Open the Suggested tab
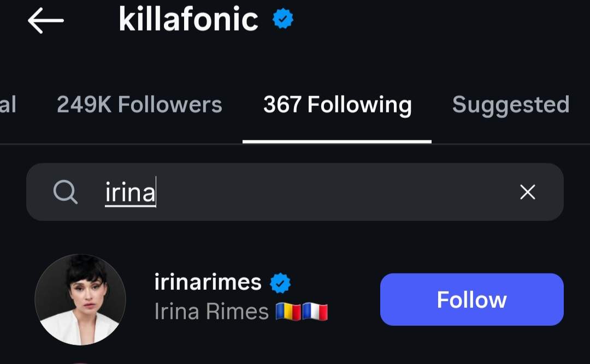Viewport: 590px width, 364px height. (510, 105)
